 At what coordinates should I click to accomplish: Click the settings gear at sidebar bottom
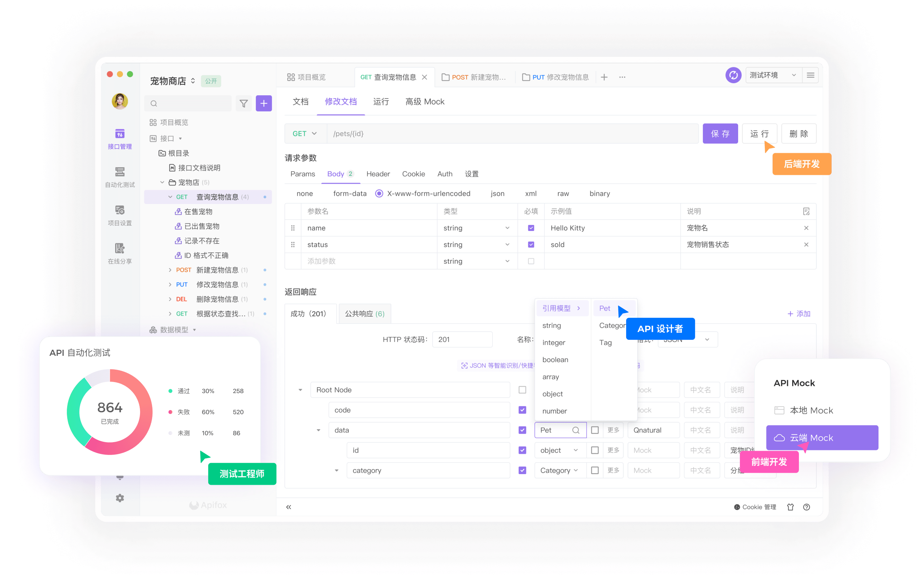coord(120,498)
